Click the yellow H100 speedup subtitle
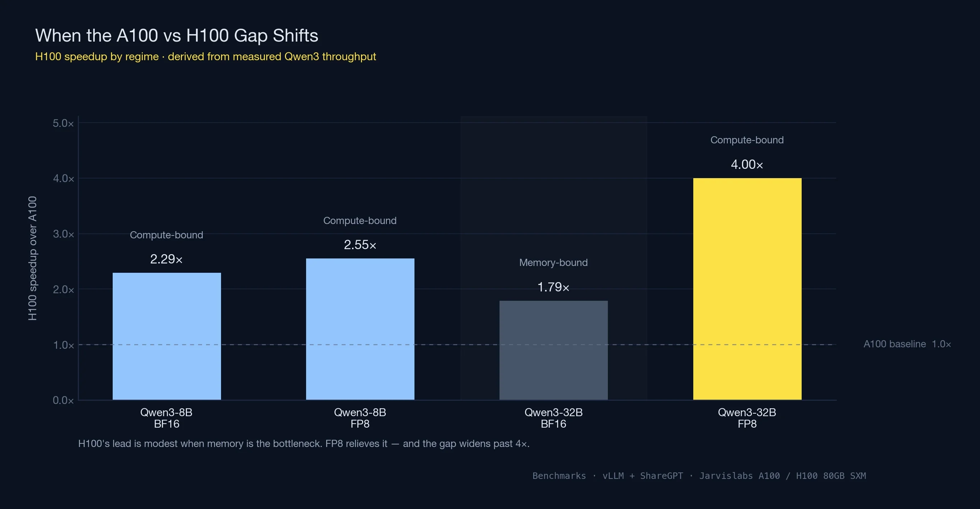This screenshot has height=509, width=980. 205,57
